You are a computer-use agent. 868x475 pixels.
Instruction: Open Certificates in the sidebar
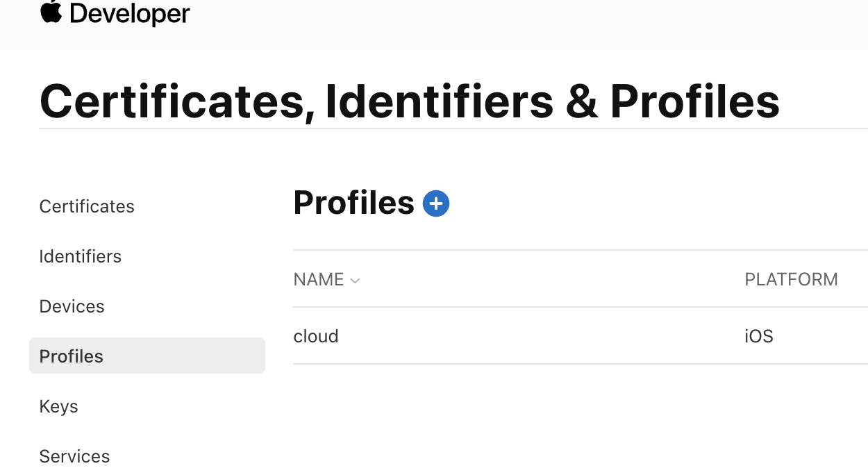87,206
